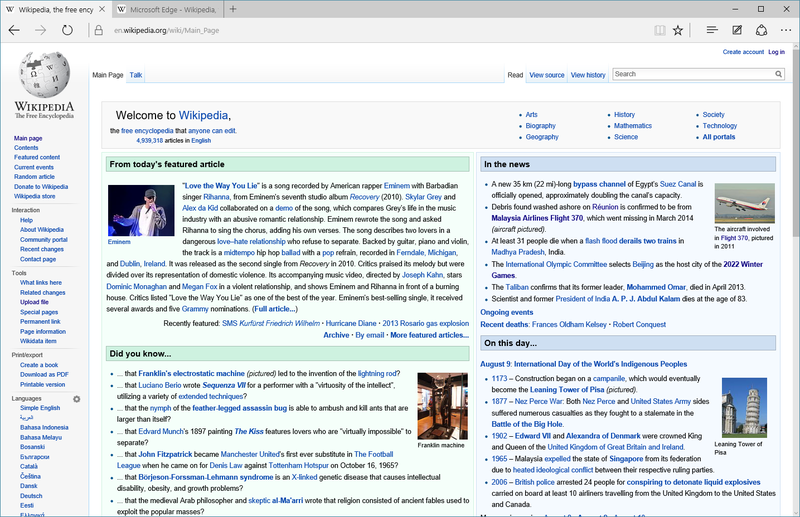Click the All portals link
800x517 pixels.
[x=718, y=137]
